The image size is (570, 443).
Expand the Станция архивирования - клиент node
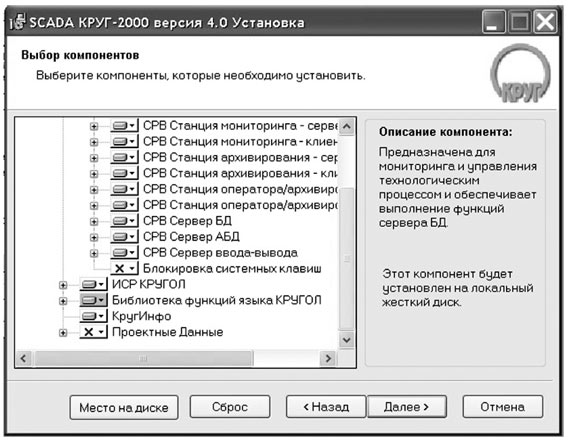click(x=94, y=174)
